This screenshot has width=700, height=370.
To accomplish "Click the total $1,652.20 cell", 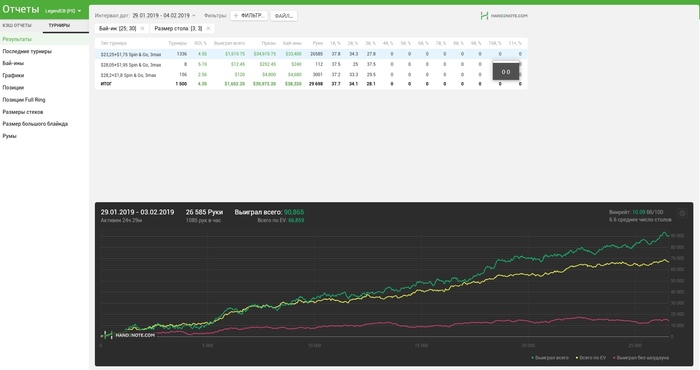I will (235, 84).
